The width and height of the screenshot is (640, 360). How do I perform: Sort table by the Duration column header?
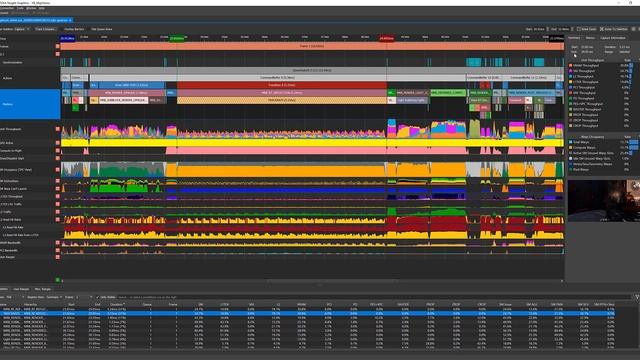pyautogui.click(x=118, y=304)
